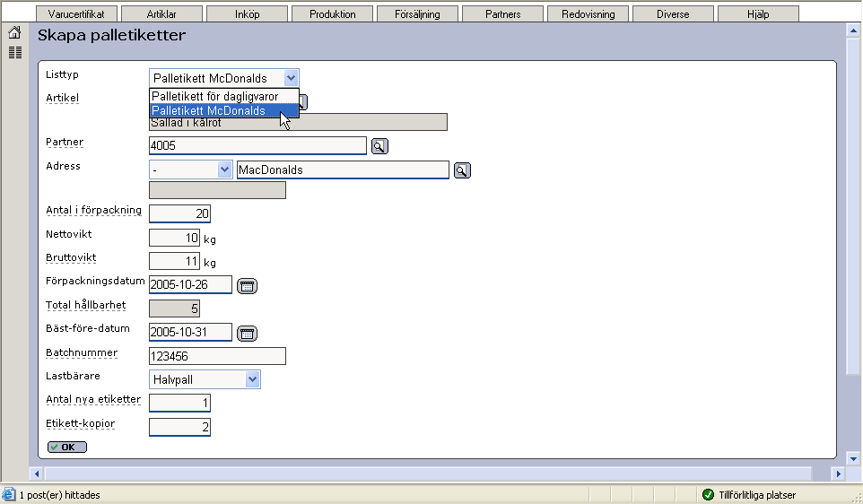Screen dimensions: 863x504
Task: Click the greyed Total hållbarhet field
Action: 174,308
